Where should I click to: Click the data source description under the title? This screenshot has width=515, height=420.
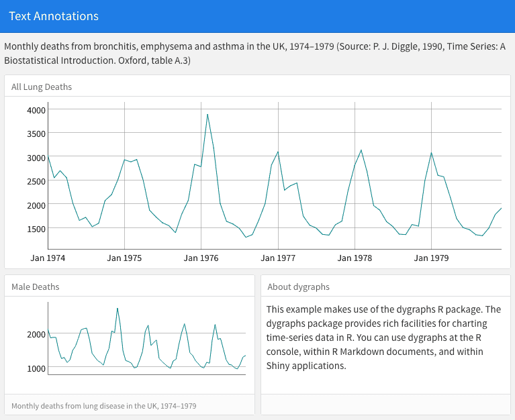tap(255, 54)
